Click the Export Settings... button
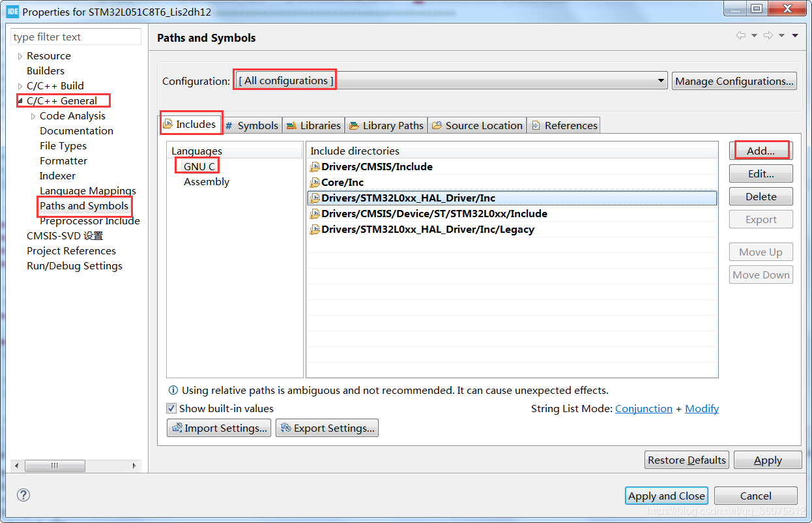Image resolution: width=812 pixels, height=523 pixels. pyautogui.click(x=327, y=428)
